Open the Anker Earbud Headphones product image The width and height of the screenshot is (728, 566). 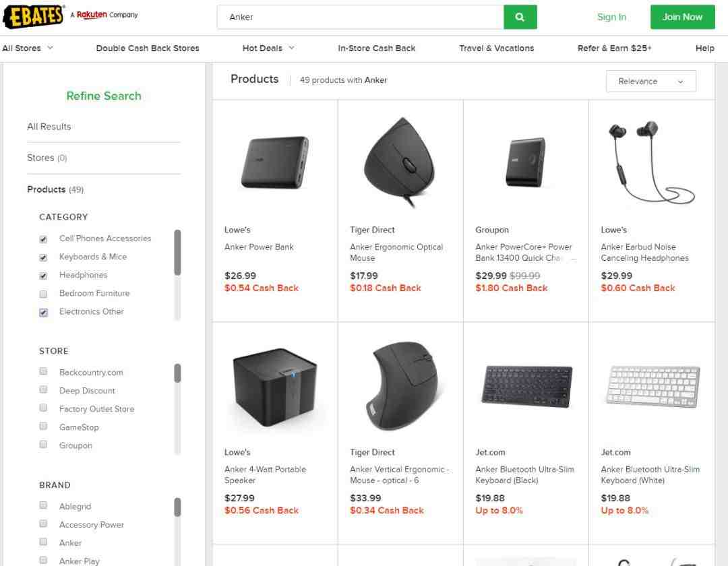[651, 162]
